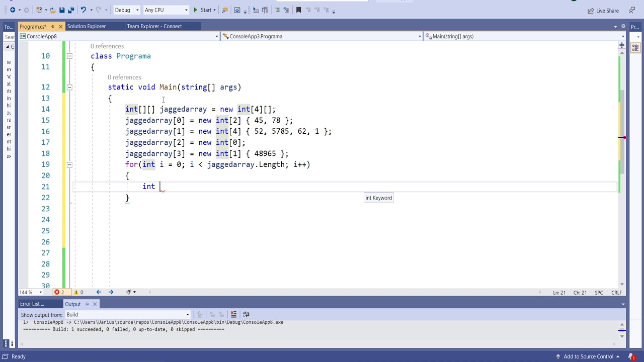Image resolution: width=644 pixels, height=362 pixels.
Task: Click the 'Ln: 21' line indicator
Action: pos(559,293)
